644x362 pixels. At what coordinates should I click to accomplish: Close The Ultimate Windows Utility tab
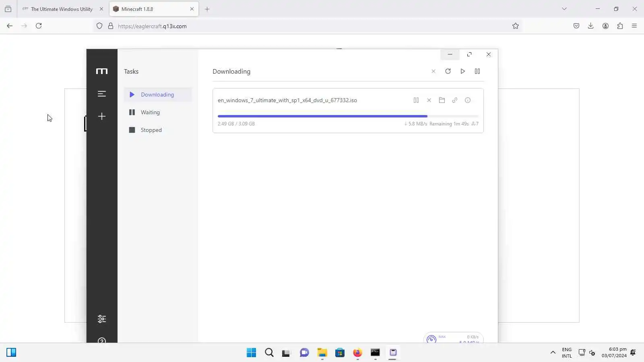101,9
